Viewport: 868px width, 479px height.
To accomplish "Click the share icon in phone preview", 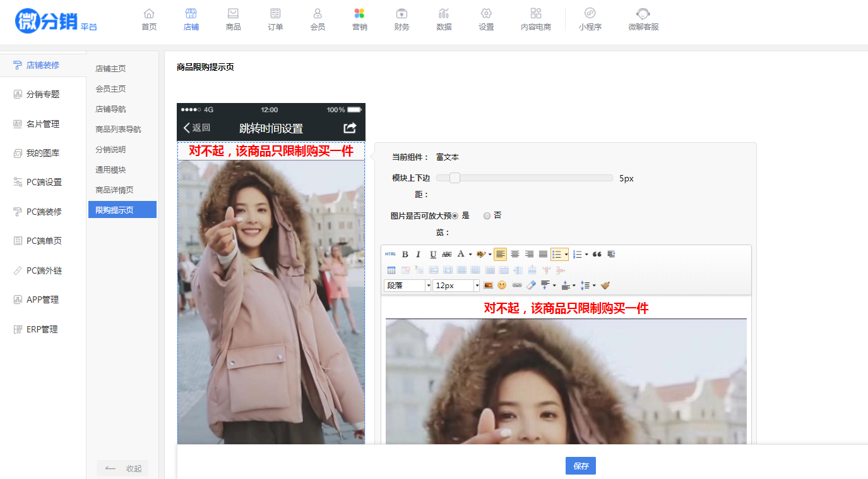I will click(350, 128).
